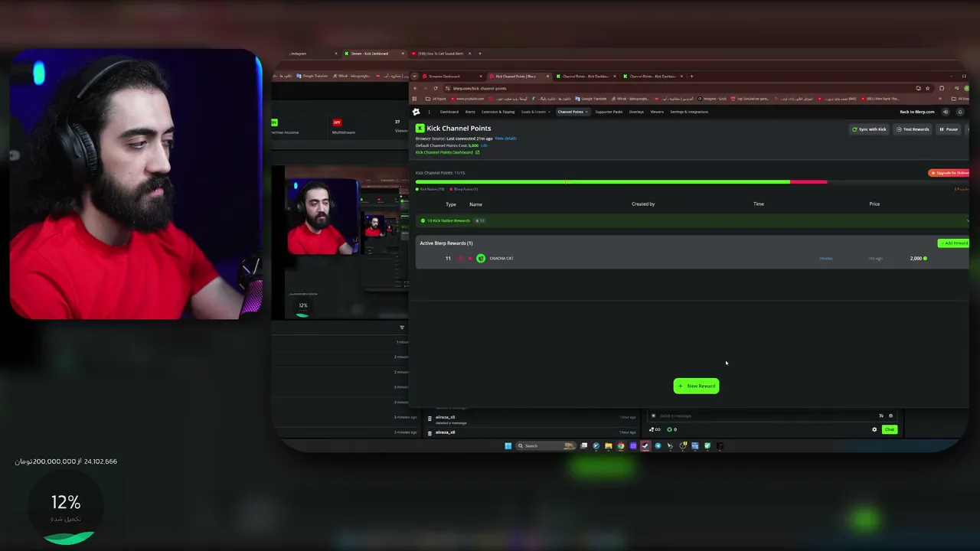Reload the blerp.com page
The height and width of the screenshot is (551, 980).
click(436, 88)
